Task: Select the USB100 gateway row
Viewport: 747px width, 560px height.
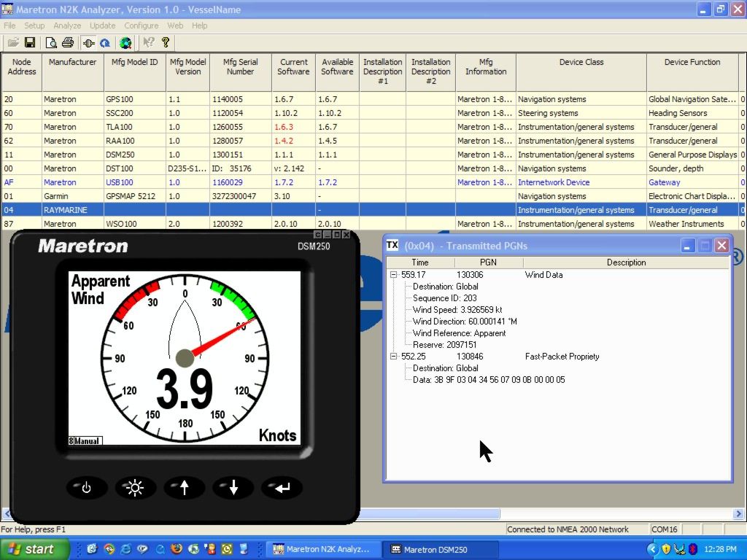Action: pyautogui.click(x=373, y=182)
